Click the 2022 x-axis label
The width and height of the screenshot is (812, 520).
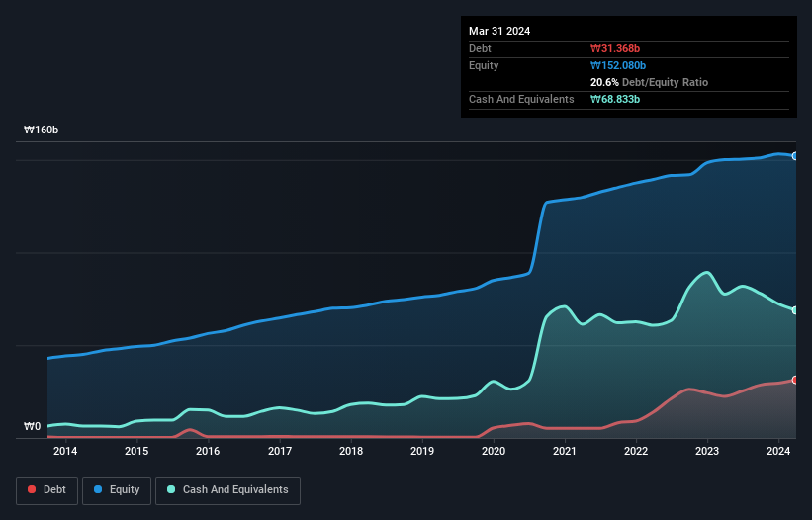636,451
